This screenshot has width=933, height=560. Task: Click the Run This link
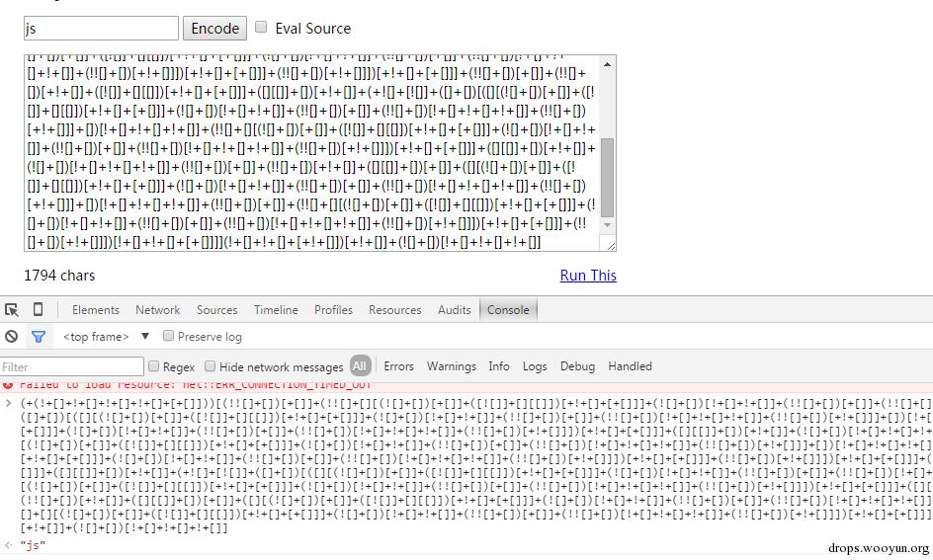pyautogui.click(x=588, y=275)
